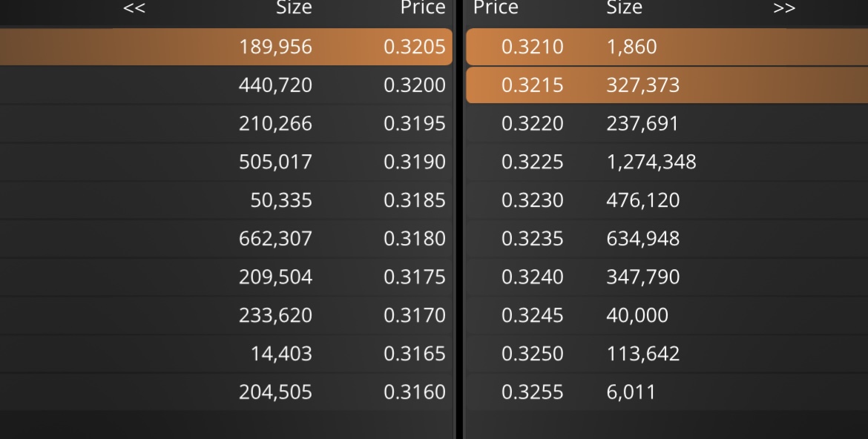Click the ask side Price column header

tap(496, 7)
